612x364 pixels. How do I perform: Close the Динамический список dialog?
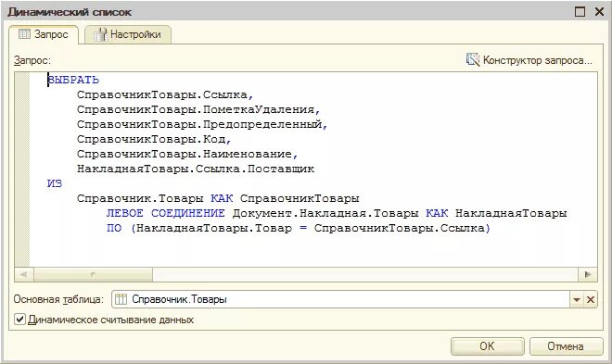pyautogui.click(x=600, y=12)
